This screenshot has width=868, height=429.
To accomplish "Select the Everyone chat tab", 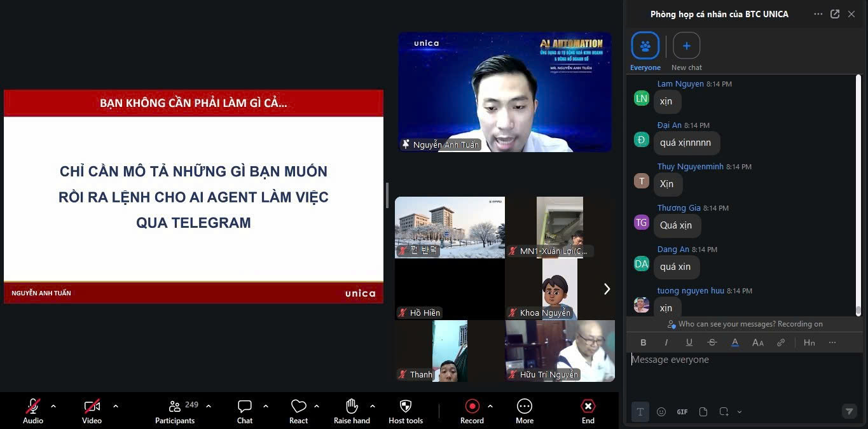I will [x=645, y=52].
